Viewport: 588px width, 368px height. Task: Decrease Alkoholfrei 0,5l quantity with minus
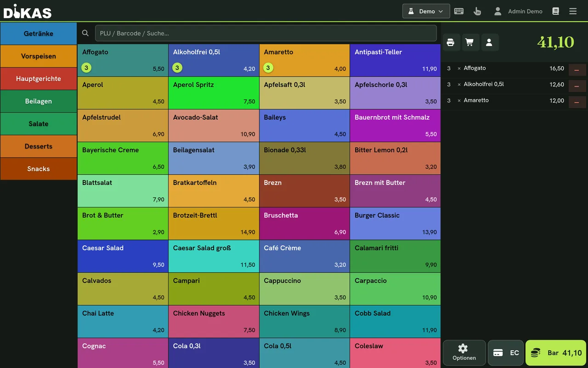tap(577, 86)
